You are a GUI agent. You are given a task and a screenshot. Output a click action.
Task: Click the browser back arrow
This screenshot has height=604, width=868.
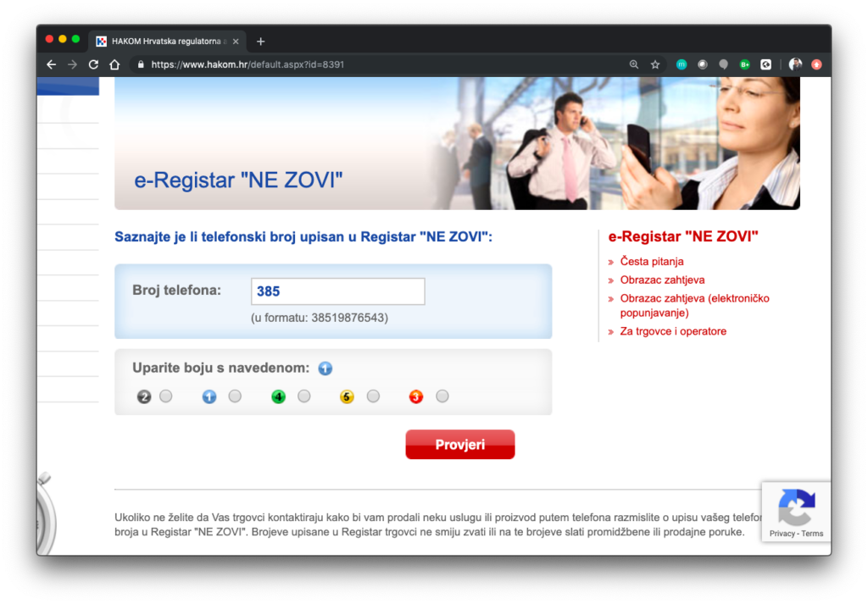pos(52,64)
